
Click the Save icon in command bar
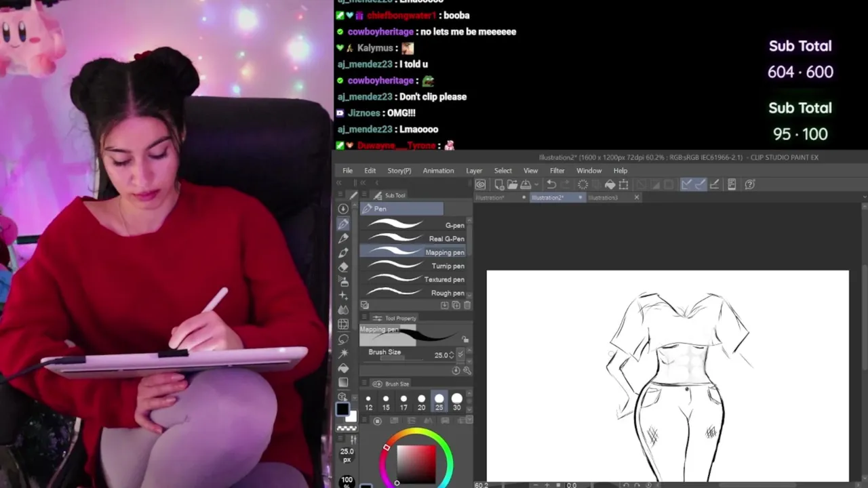tap(526, 184)
